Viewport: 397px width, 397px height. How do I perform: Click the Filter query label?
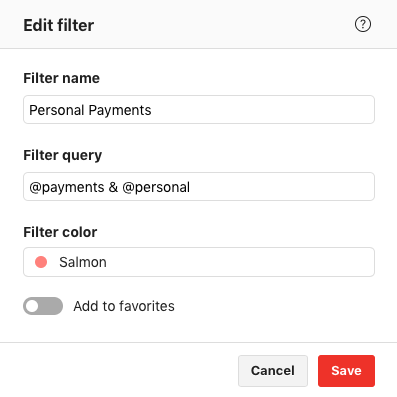click(63, 156)
